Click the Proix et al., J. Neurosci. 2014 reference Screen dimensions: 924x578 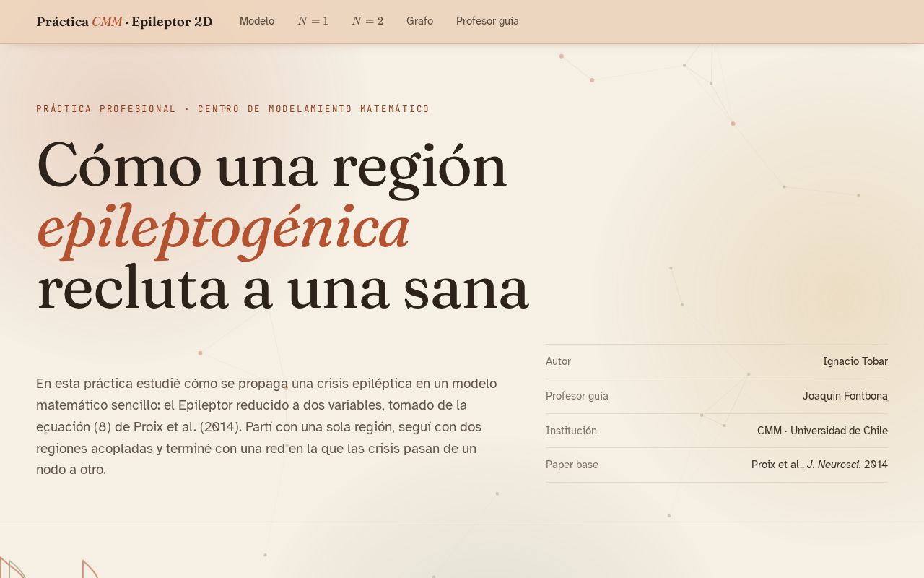click(x=819, y=465)
